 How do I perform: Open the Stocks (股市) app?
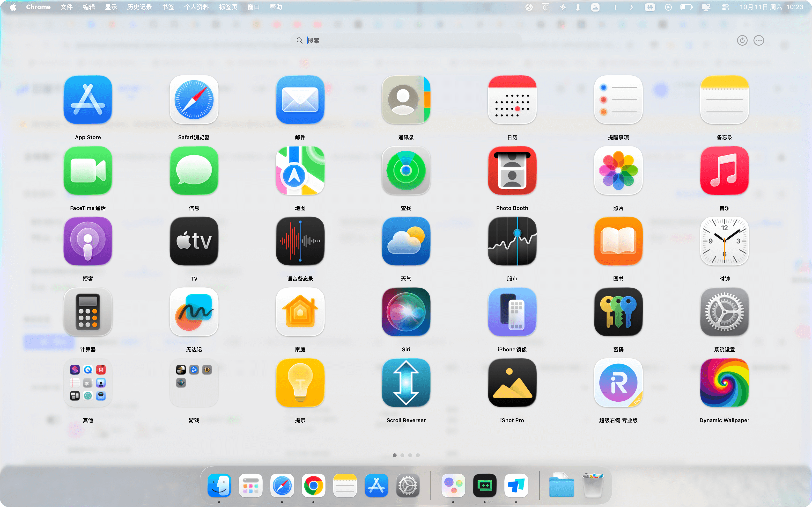(x=512, y=241)
